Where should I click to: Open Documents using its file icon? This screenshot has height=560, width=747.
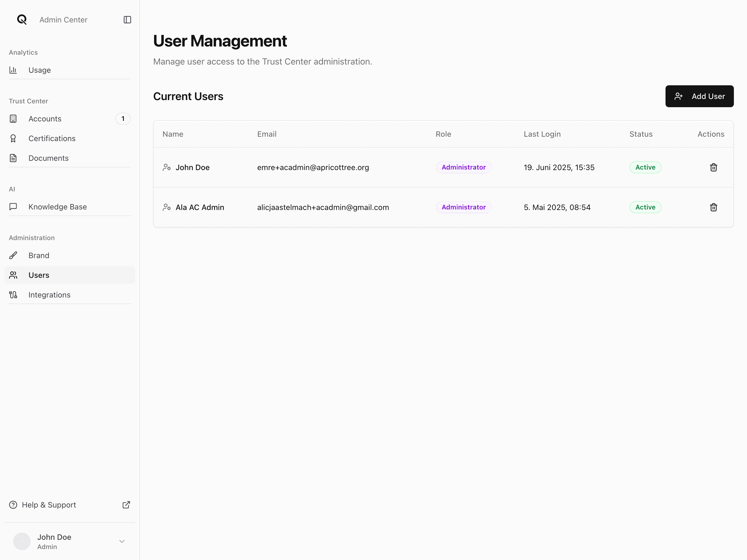[13, 158]
